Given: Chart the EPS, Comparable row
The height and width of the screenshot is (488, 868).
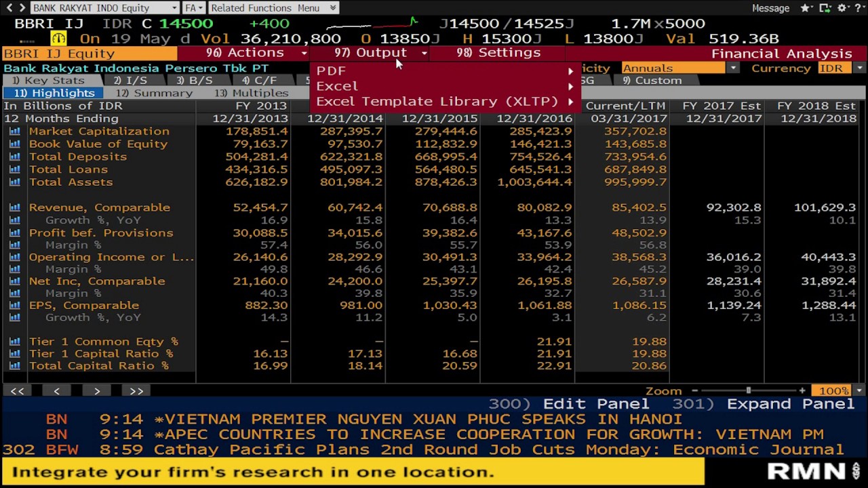Looking at the screenshot, I should pyautogui.click(x=14, y=305).
